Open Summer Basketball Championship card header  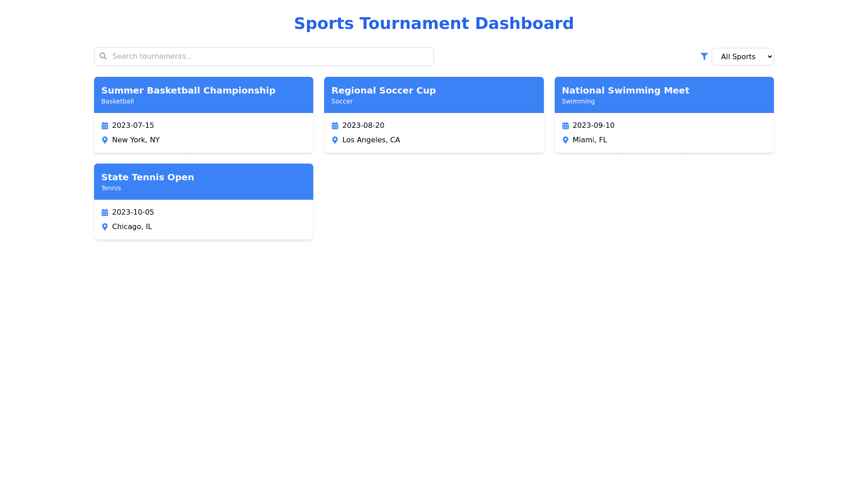click(x=203, y=95)
